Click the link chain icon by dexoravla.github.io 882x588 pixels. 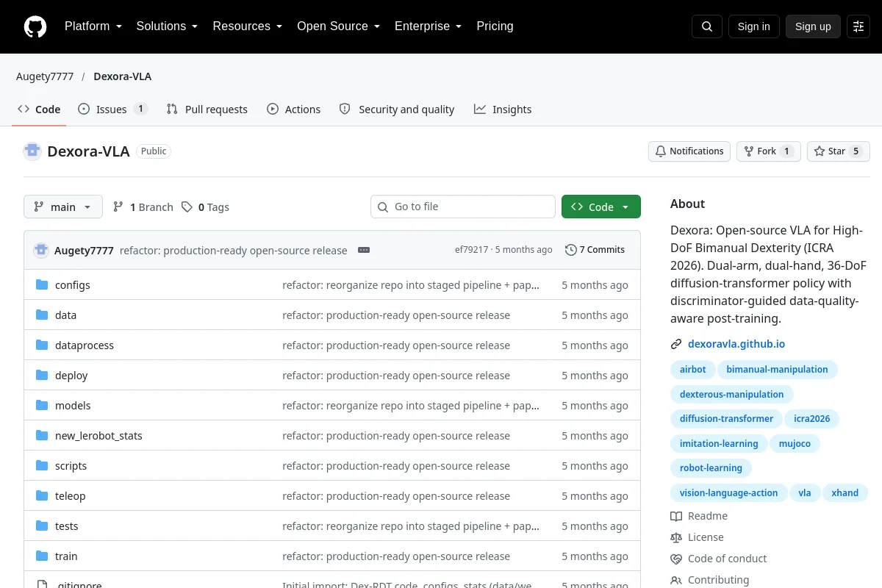676,344
